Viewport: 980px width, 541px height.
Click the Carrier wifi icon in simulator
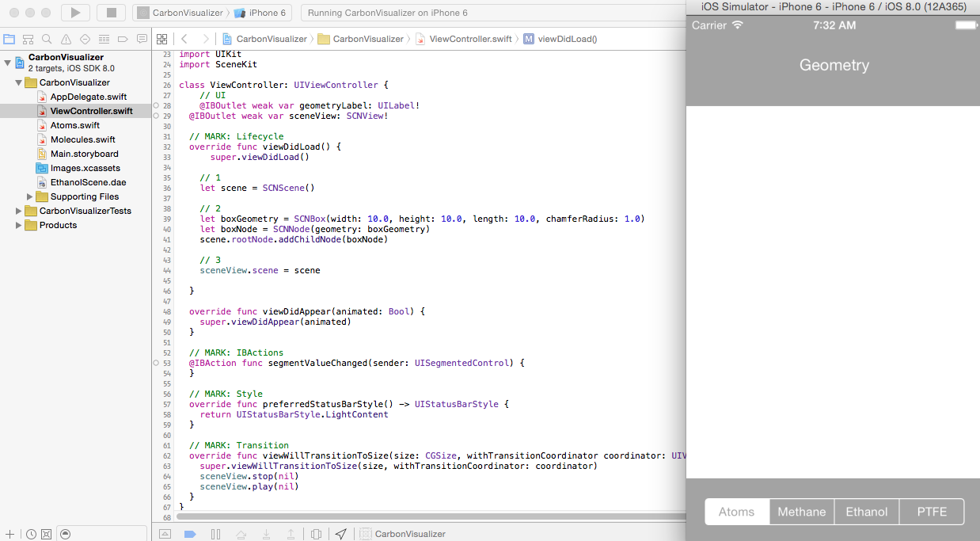pyautogui.click(x=738, y=25)
